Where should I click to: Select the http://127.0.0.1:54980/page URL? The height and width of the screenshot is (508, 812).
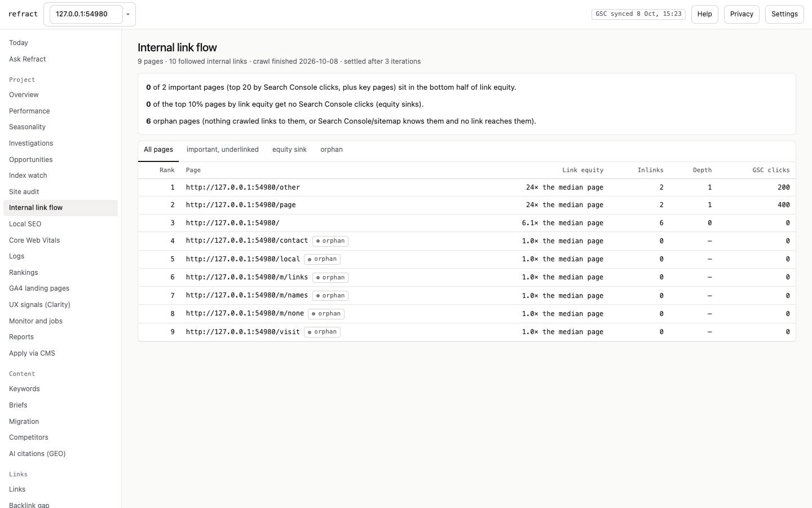241,205
